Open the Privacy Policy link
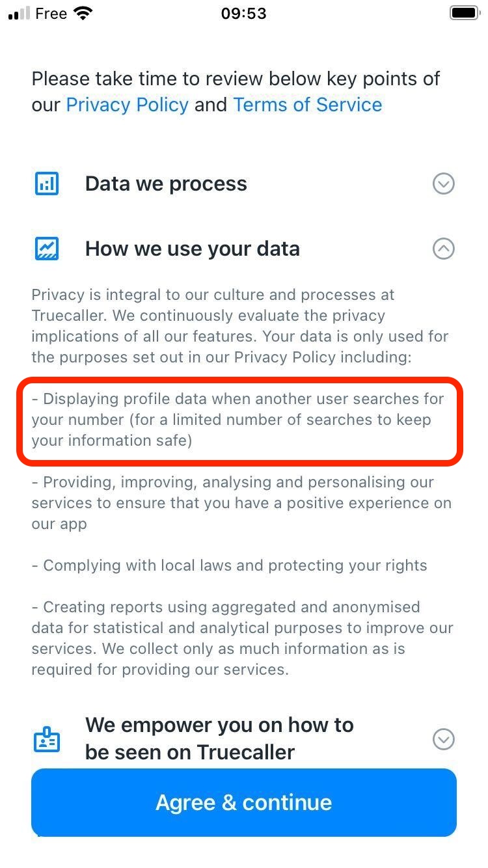 point(128,105)
